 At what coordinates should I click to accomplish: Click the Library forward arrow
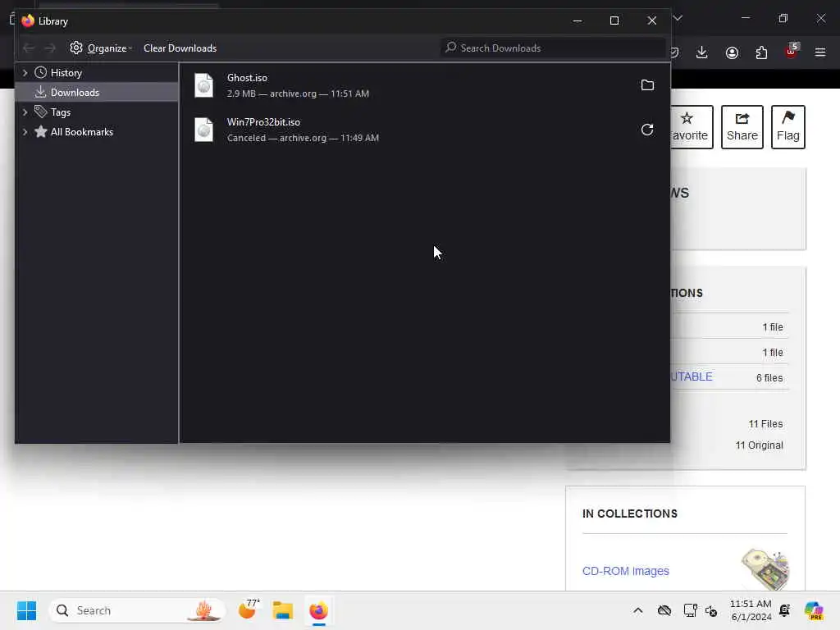pyautogui.click(x=50, y=48)
